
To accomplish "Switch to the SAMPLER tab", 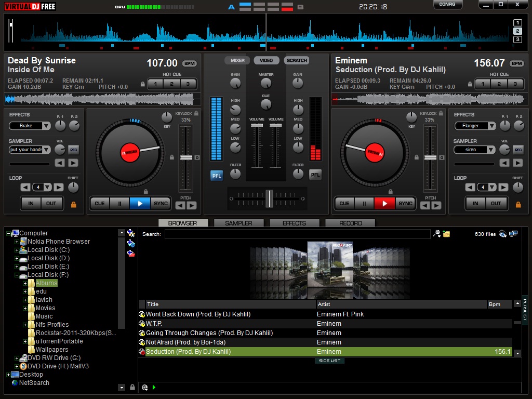I will [x=238, y=222].
